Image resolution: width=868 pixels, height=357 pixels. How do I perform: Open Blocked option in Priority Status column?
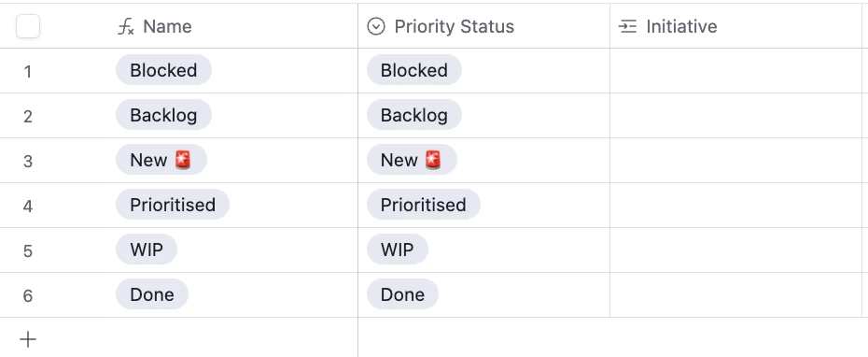[x=414, y=70]
